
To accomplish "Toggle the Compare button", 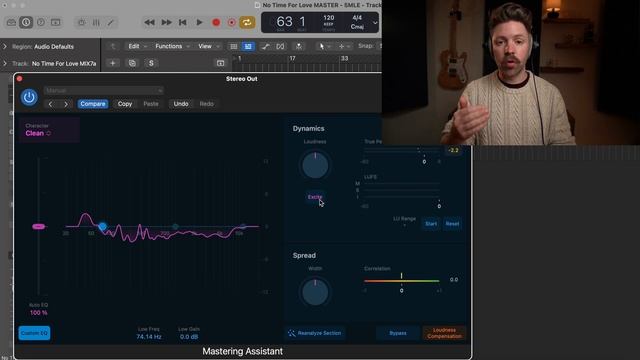I will 93,104.
